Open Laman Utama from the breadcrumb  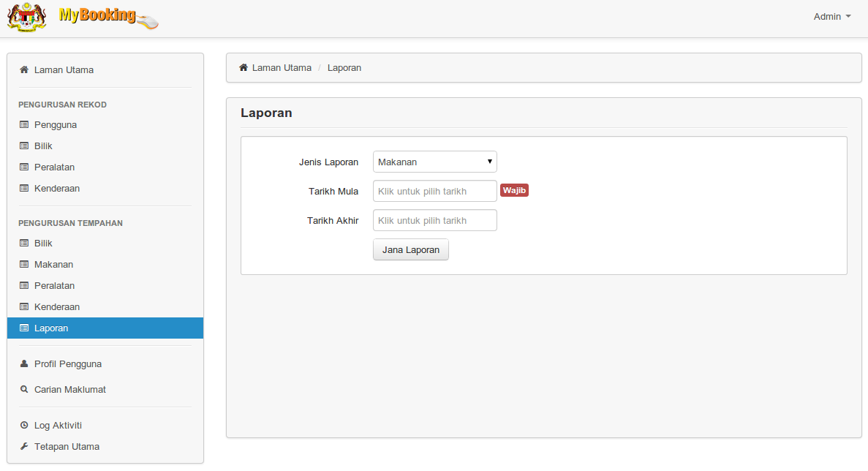[282, 67]
